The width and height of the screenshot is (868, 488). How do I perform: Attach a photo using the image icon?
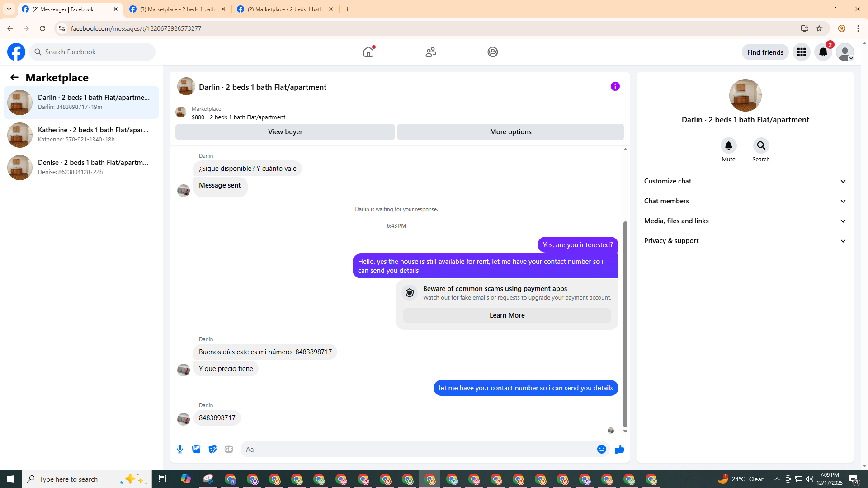(196, 449)
